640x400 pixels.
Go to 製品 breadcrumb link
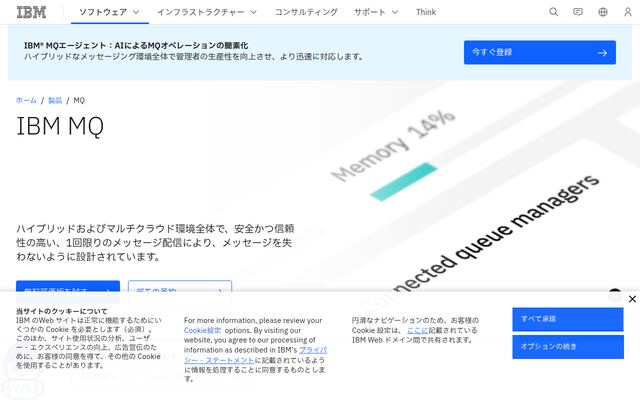pyautogui.click(x=55, y=100)
